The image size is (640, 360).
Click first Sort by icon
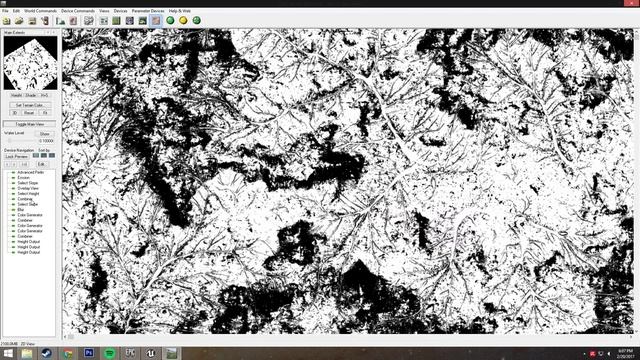[x=36, y=156]
